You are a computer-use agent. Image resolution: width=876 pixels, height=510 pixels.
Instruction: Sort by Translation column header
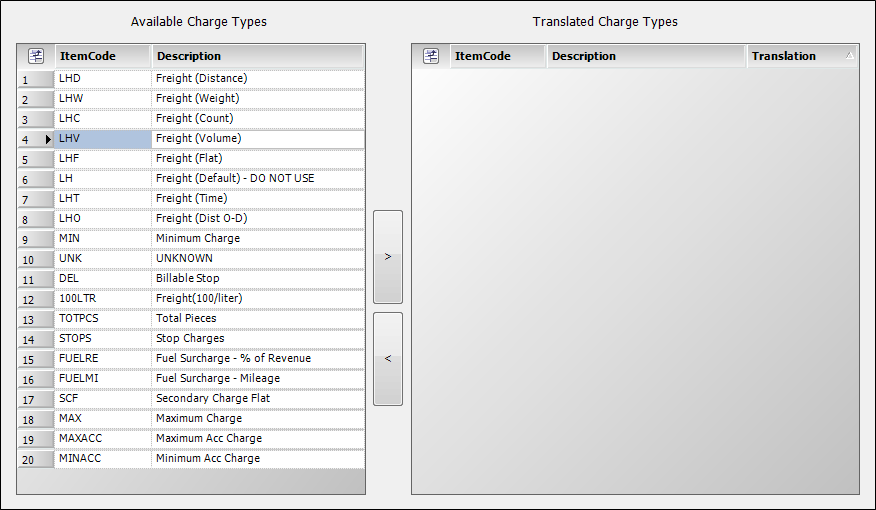(x=800, y=56)
